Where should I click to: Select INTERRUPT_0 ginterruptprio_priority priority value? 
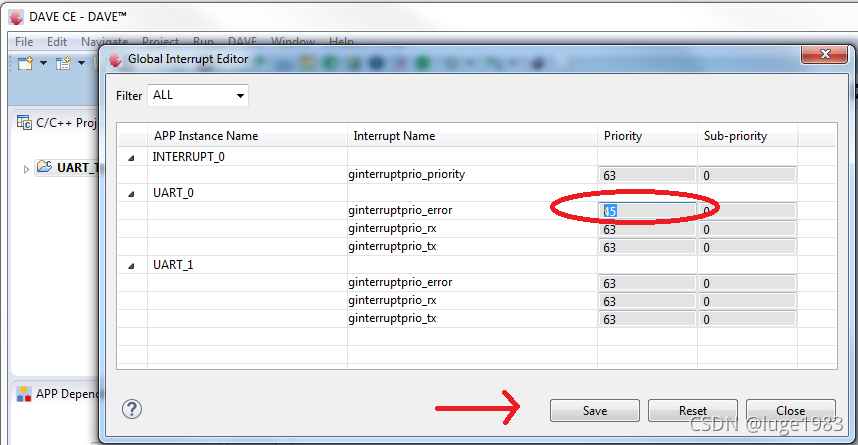647,175
